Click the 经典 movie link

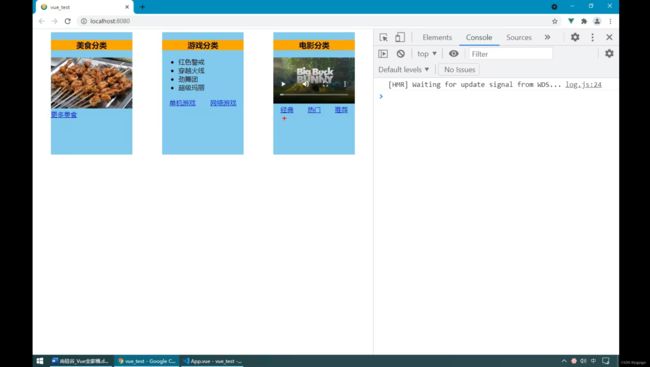(287, 110)
